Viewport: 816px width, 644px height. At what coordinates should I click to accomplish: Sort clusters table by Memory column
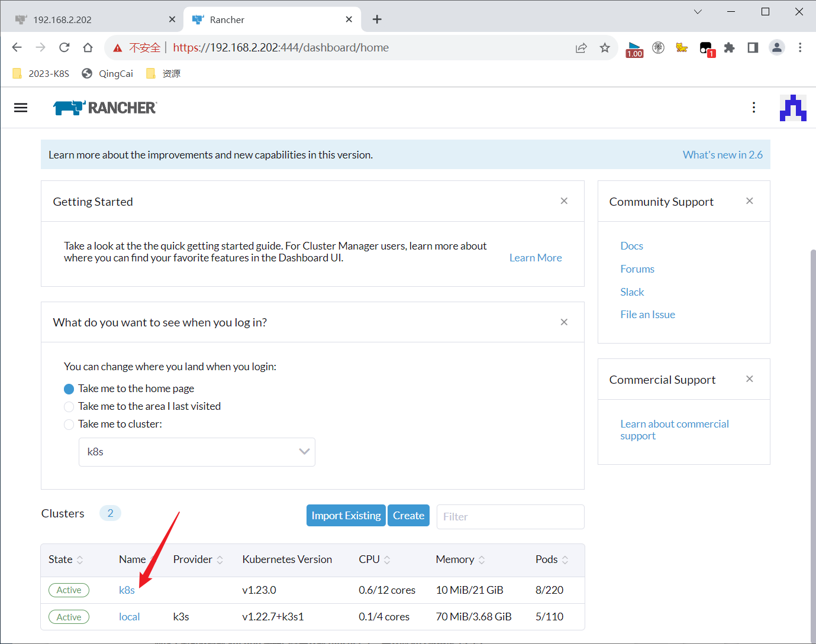460,559
